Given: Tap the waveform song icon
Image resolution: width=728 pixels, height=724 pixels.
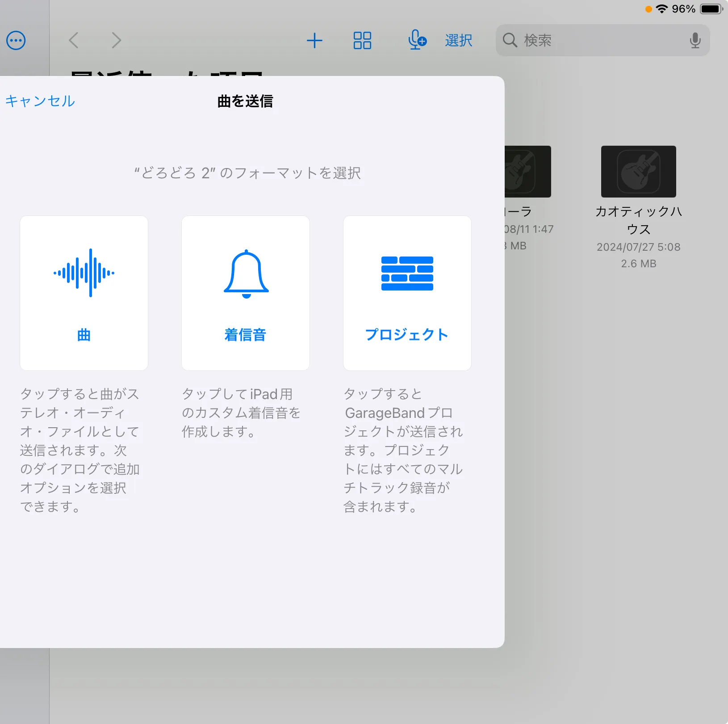Looking at the screenshot, I should (x=84, y=273).
